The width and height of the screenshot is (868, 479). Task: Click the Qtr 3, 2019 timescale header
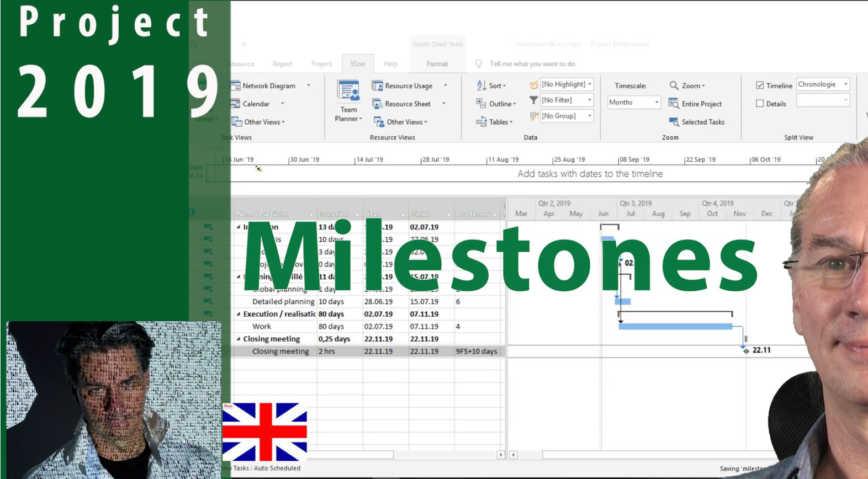tap(636, 203)
